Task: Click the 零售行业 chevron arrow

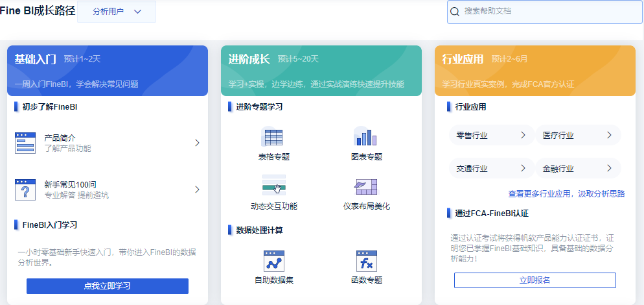Action: point(523,135)
